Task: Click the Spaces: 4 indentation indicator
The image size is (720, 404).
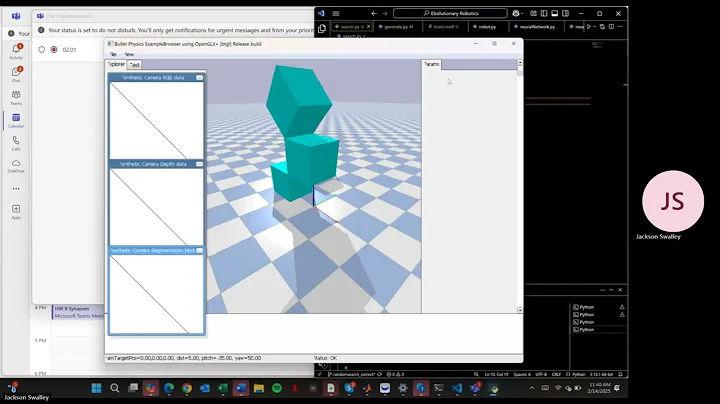Action: pos(522,374)
